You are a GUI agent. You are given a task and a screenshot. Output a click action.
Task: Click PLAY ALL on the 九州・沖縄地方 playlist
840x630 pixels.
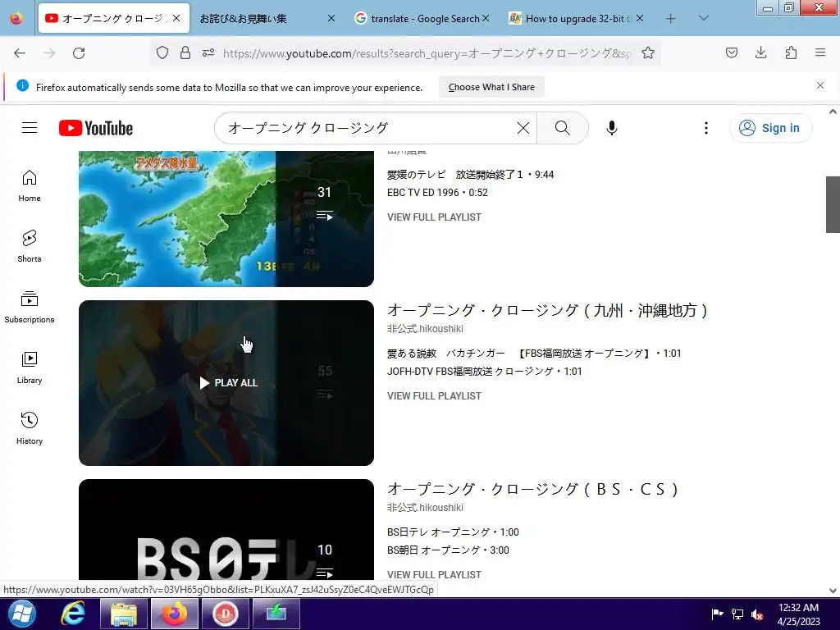(229, 383)
